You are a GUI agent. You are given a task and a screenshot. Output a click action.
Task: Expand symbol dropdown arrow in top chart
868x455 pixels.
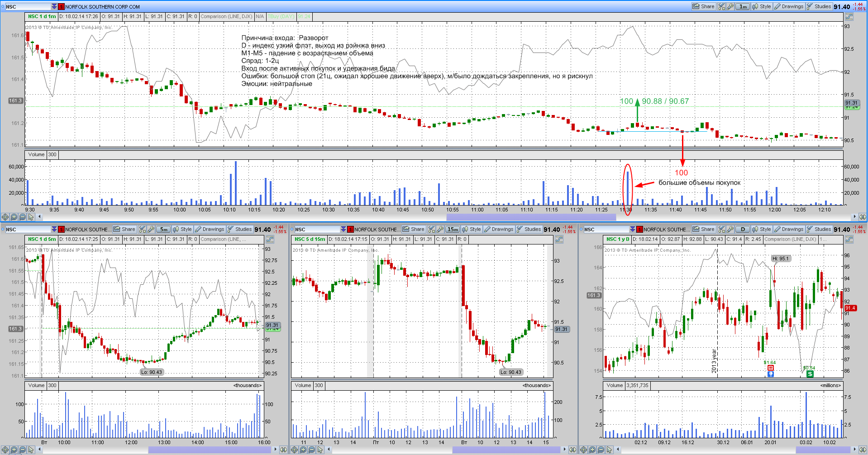point(54,6)
